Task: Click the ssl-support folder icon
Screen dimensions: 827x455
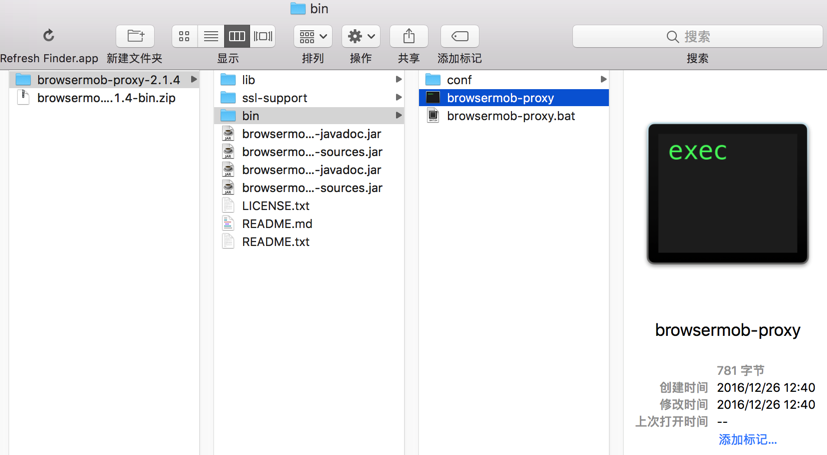Action: click(x=228, y=98)
